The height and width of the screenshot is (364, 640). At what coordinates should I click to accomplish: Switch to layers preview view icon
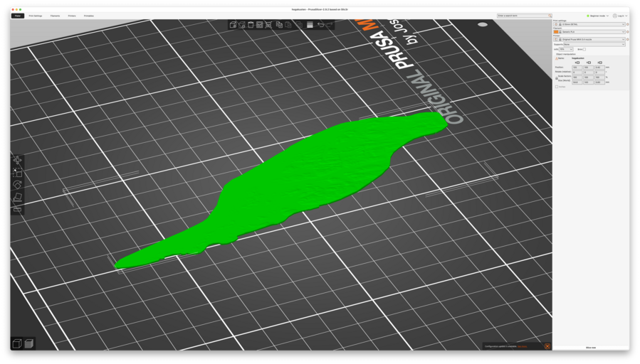pos(29,344)
